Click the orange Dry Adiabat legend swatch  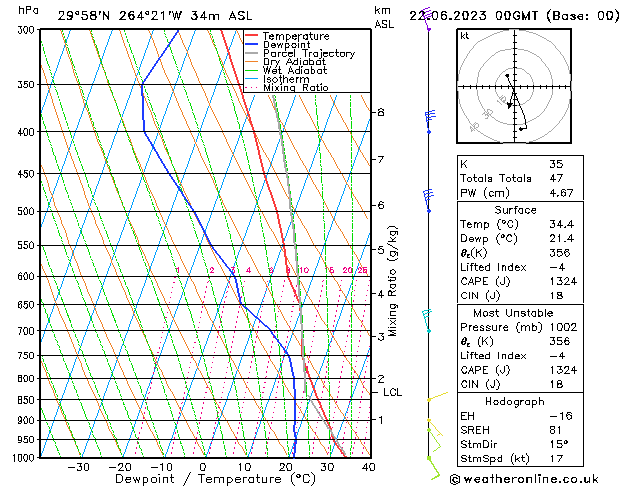pyautogui.click(x=251, y=62)
